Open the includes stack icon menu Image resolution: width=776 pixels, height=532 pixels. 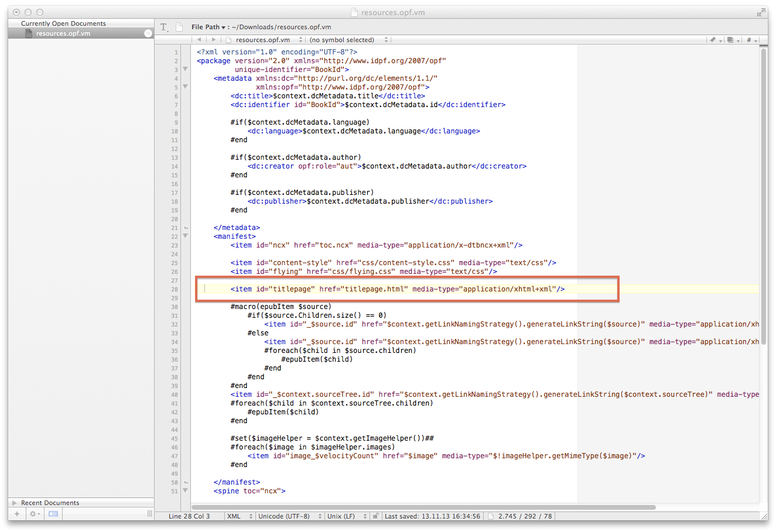point(732,40)
